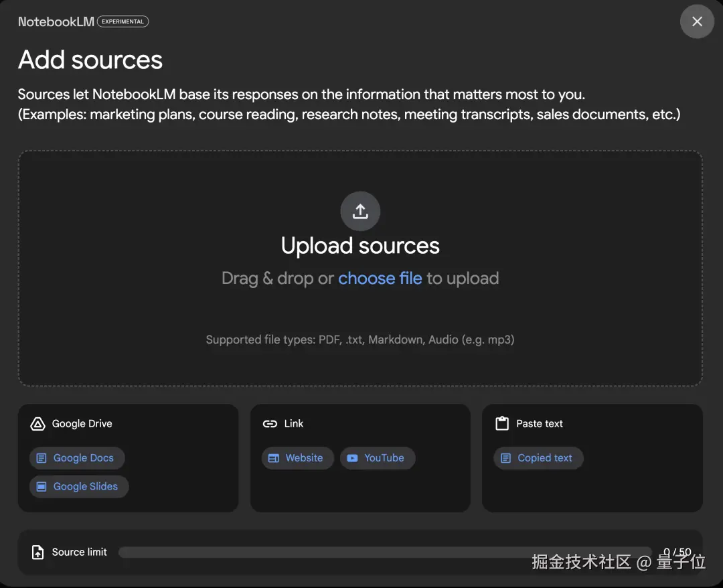Add a Google Slides source
Screen dimensions: 723x588
point(79,487)
